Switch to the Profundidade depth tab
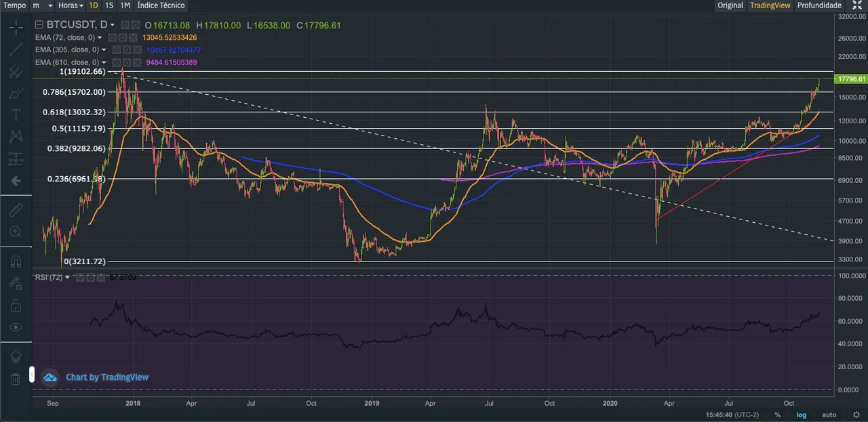The width and height of the screenshot is (868, 422). [819, 5]
